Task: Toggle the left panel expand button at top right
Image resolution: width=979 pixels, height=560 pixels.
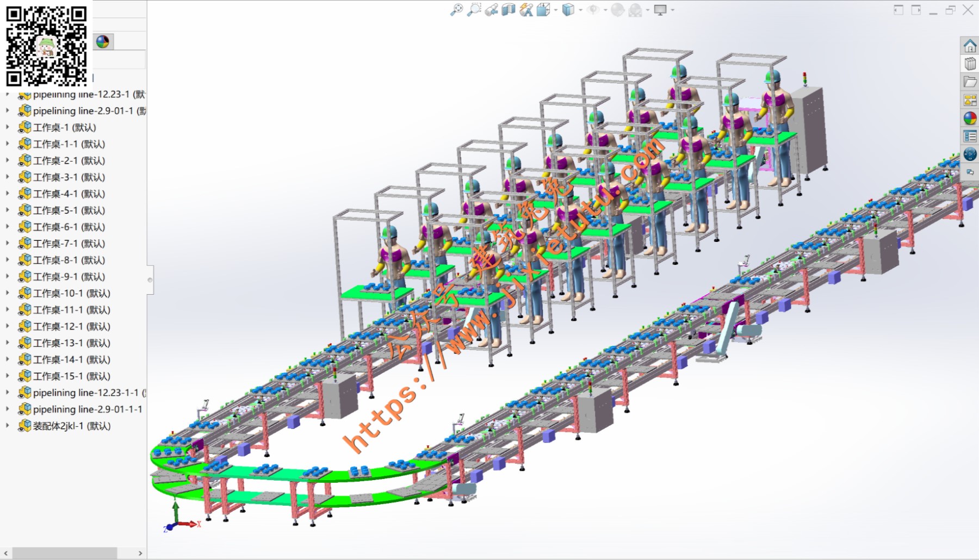Action: [899, 10]
